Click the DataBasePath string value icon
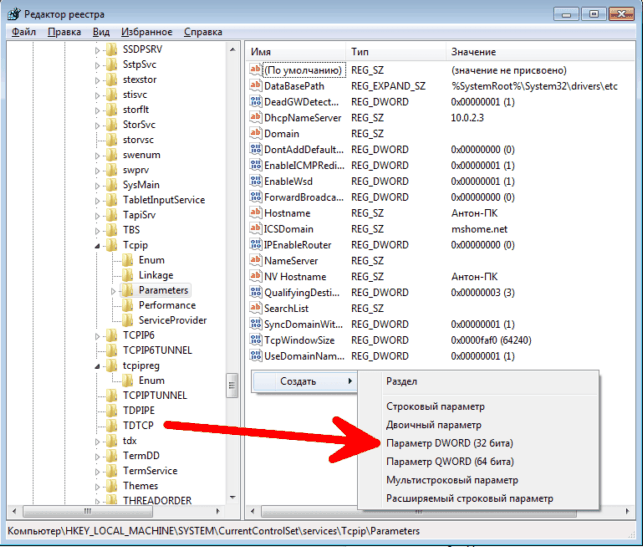 pyautogui.click(x=255, y=85)
